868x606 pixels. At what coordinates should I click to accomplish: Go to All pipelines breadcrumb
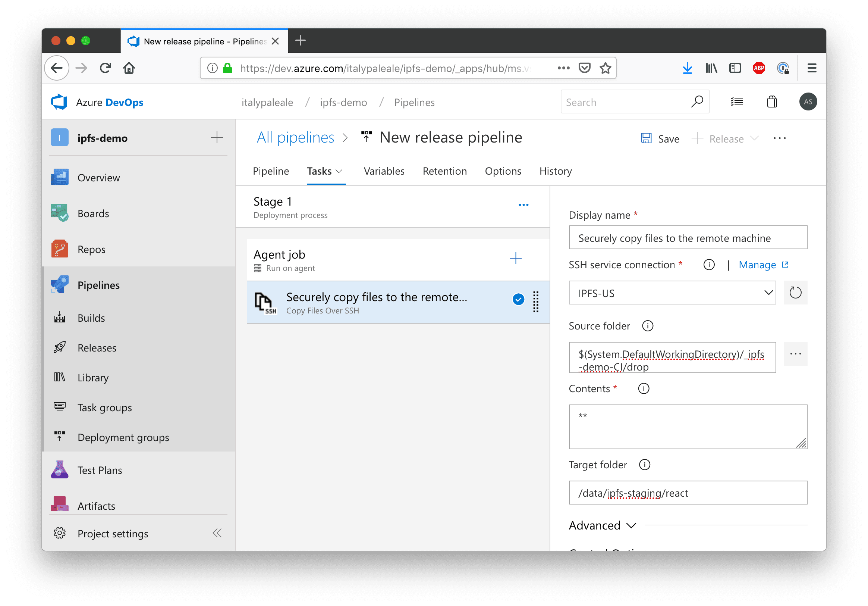(x=295, y=137)
